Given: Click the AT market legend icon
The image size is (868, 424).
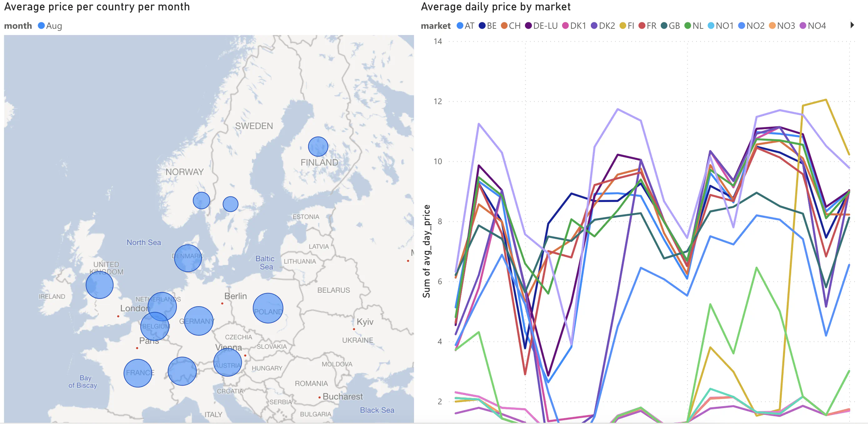Looking at the screenshot, I should coord(460,25).
